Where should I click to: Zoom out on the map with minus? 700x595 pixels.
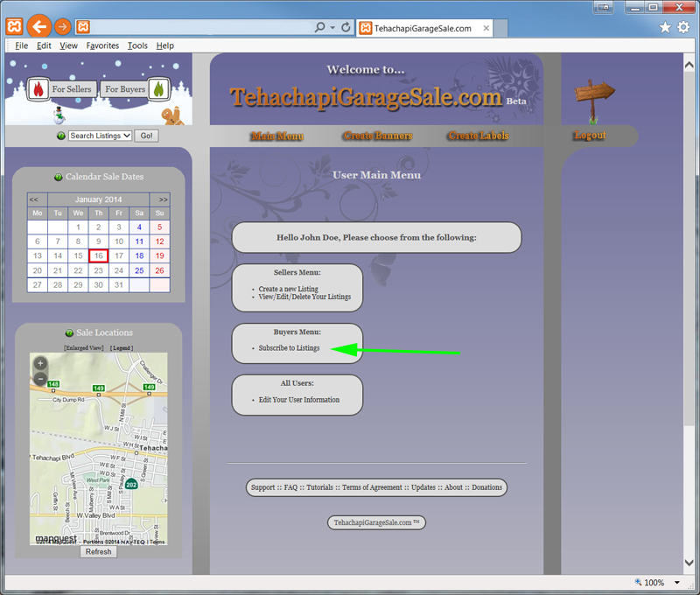click(40, 379)
